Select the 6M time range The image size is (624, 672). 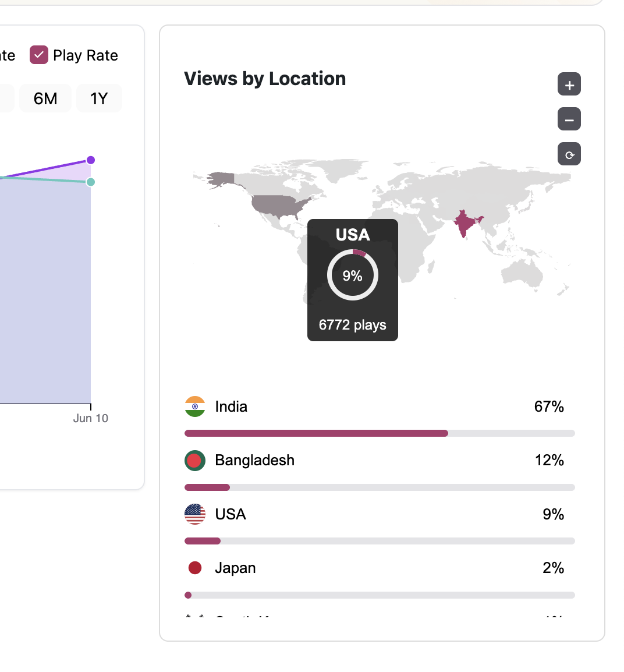(x=45, y=98)
